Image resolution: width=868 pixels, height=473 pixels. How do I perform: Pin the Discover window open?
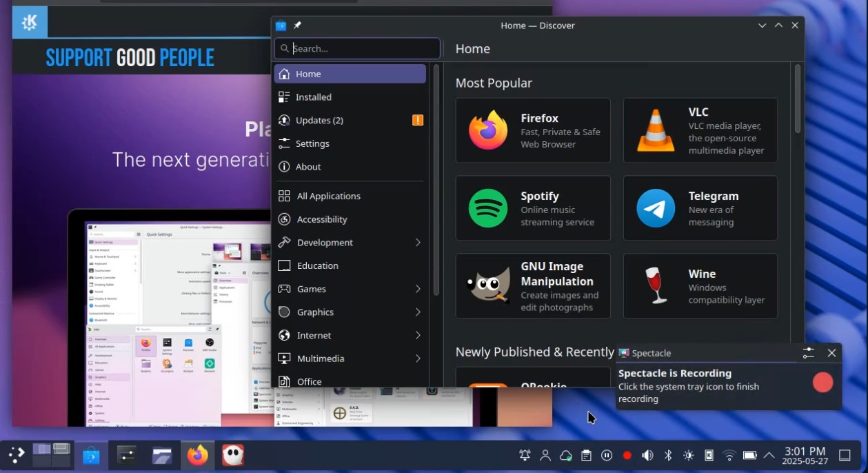[x=297, y=25]
